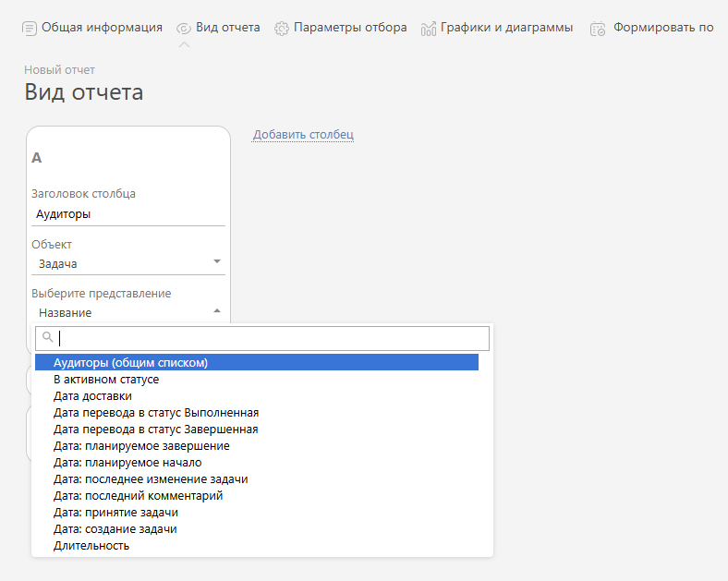Click the eye icon for Вид отчета
Image resolution: width=728 pixels, height=581 pixels.
pos(184,29)
